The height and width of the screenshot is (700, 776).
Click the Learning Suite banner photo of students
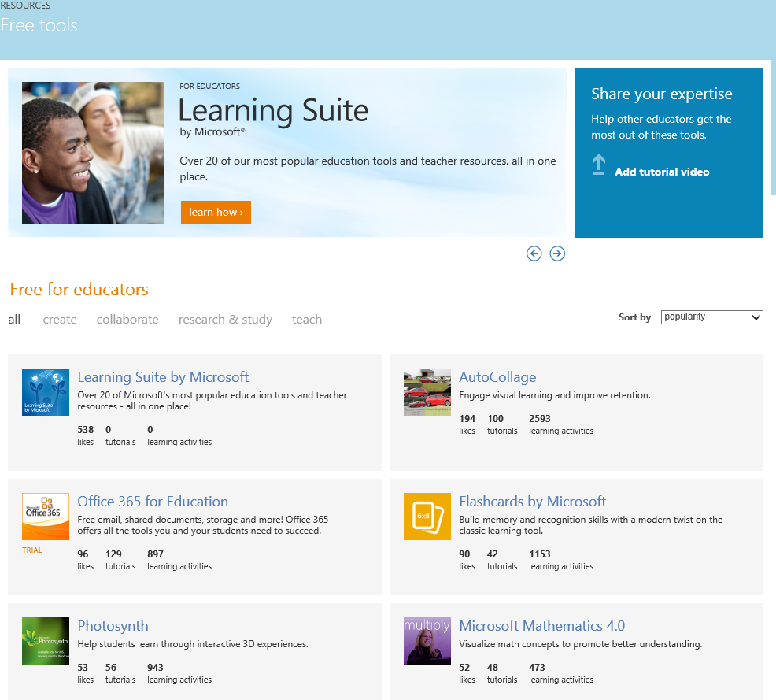click(x=93, y=153)
